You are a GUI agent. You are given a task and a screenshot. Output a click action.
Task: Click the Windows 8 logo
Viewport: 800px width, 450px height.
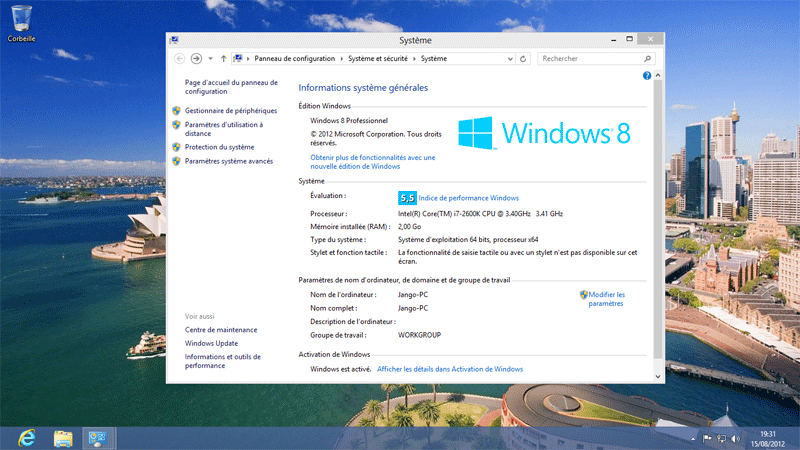tap(544, 133)
